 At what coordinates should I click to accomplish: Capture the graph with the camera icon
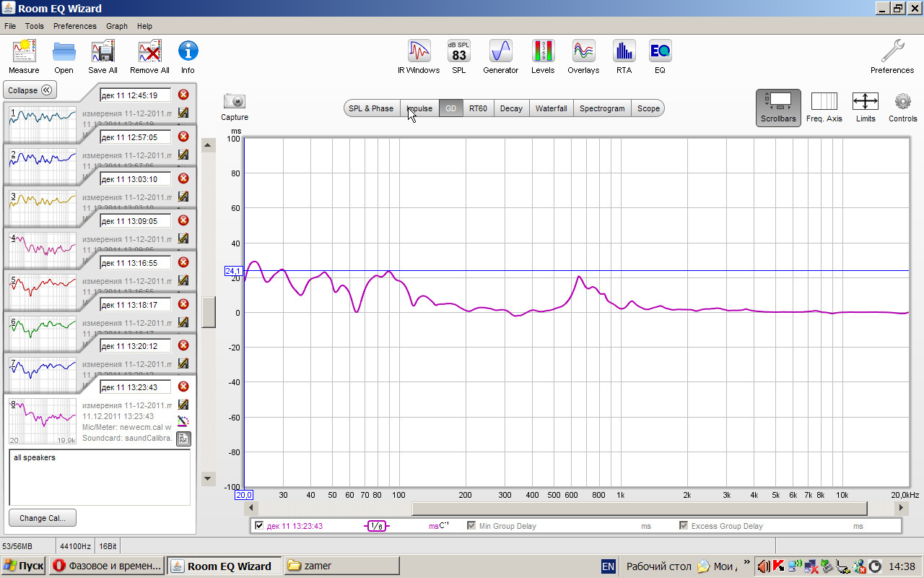tap(235, 106)
